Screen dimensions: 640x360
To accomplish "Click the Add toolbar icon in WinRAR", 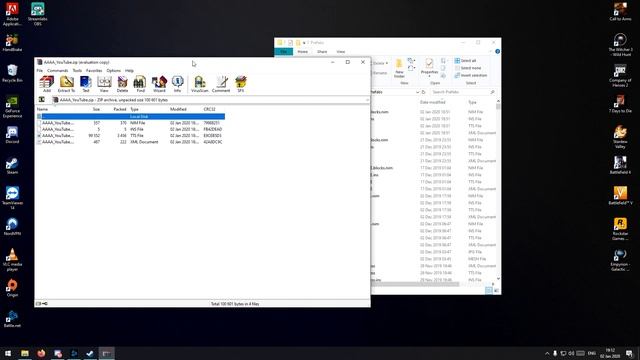I will coord(47,84).
